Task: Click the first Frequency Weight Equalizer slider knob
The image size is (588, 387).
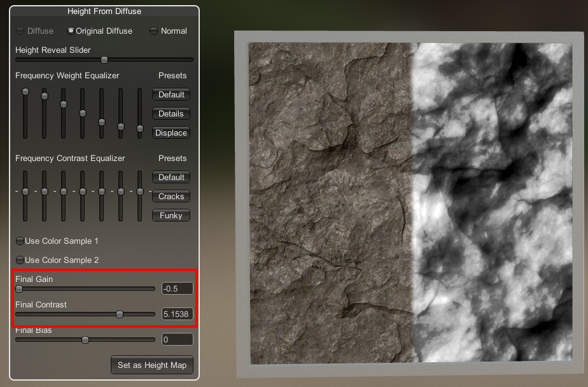Action: [x=25, y=92]
